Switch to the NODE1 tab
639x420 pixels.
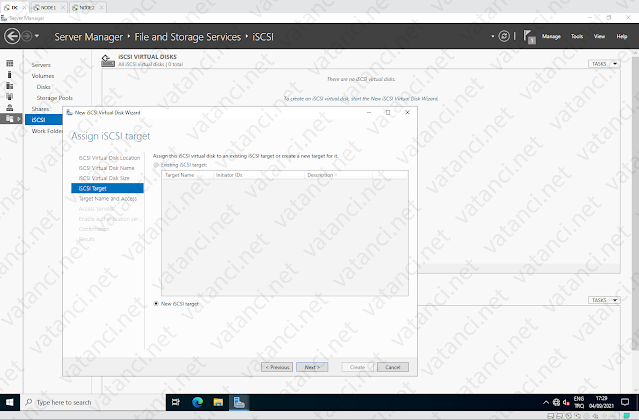(x=48, y=7)
